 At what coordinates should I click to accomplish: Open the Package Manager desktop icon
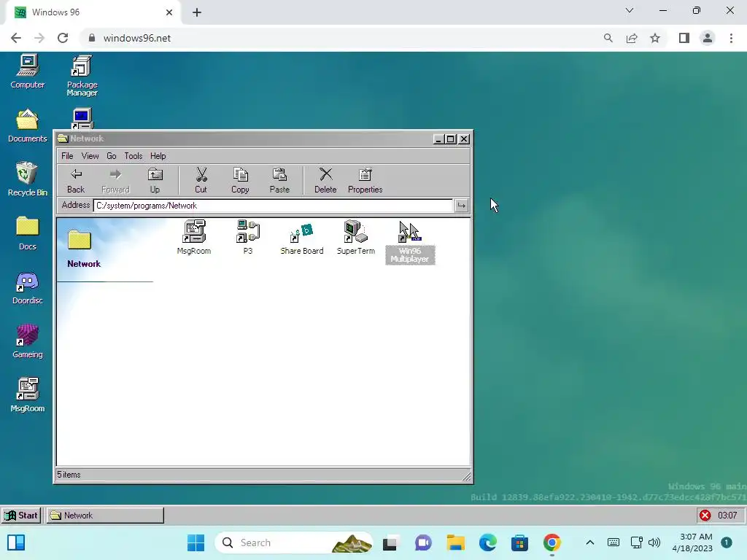tap(82, 75)
